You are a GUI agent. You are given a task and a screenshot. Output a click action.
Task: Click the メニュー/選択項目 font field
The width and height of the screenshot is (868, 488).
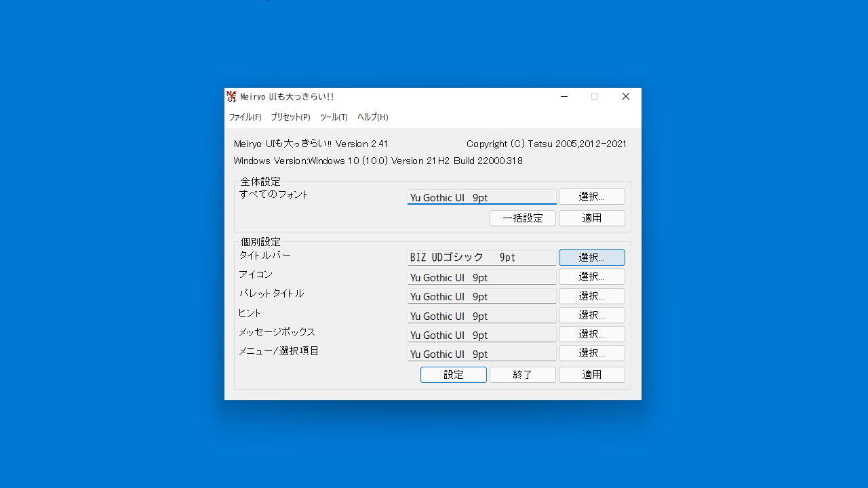click(482, 354)
